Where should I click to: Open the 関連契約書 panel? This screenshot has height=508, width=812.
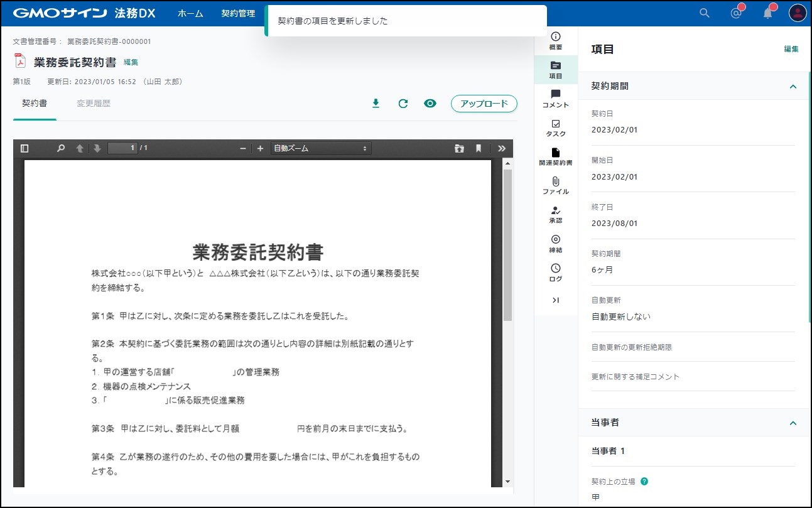coord(556,156)
